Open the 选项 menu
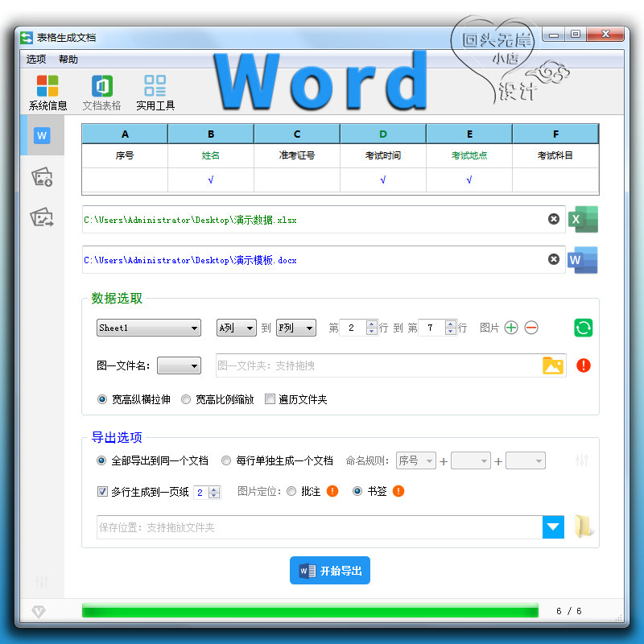 click(36, 60)
